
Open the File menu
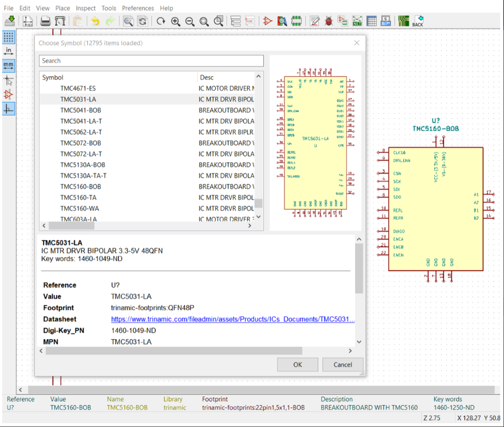8,8
